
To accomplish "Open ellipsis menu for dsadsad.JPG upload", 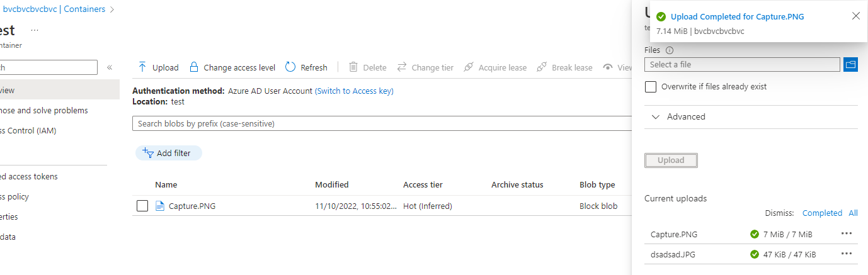I will pyautogui.click(x=846, y=254).
